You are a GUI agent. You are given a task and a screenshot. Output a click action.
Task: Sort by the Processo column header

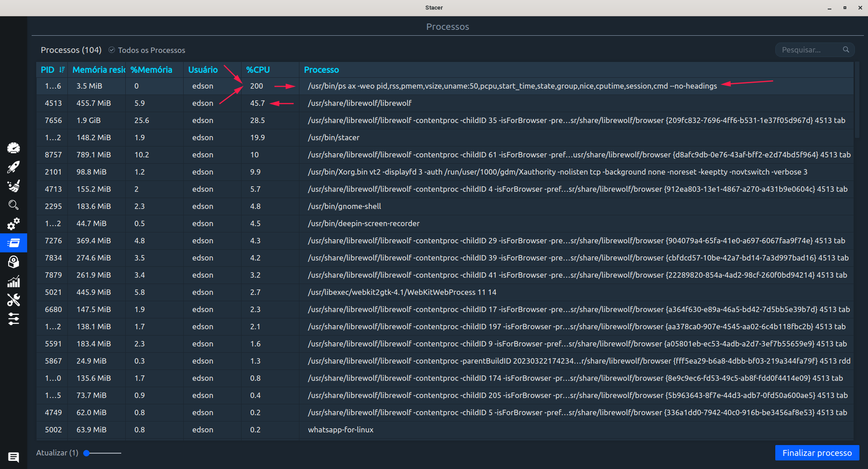pyautogui.click(x=321, y=70)
